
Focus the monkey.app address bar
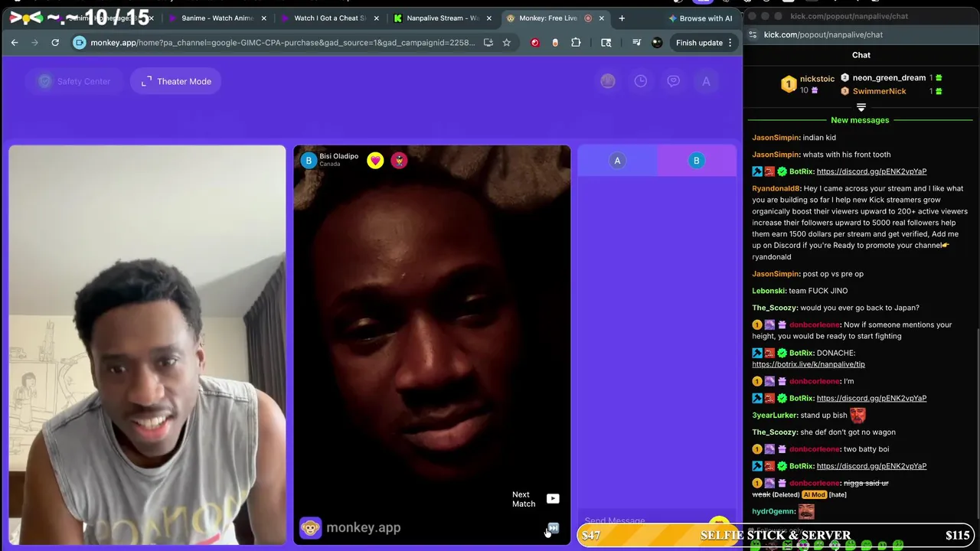[x=282, y=43]
